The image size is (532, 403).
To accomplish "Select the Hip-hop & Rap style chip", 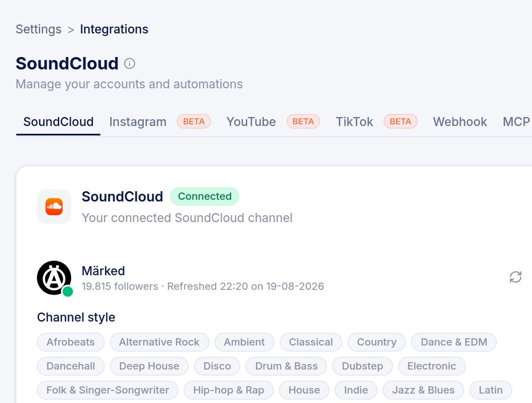I will (x=229, y=390).
